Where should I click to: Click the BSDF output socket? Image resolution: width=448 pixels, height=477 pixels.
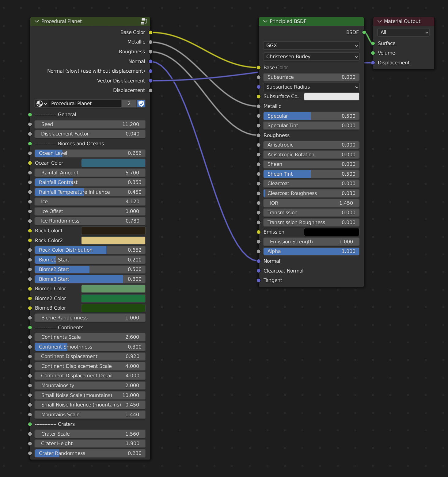click(364, 32)
